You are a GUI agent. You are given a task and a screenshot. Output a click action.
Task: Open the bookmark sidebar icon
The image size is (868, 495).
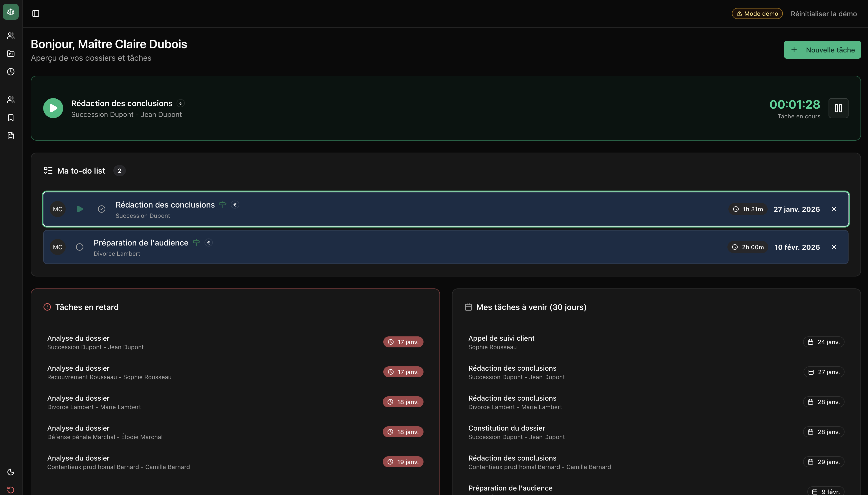tap(10, 118)
